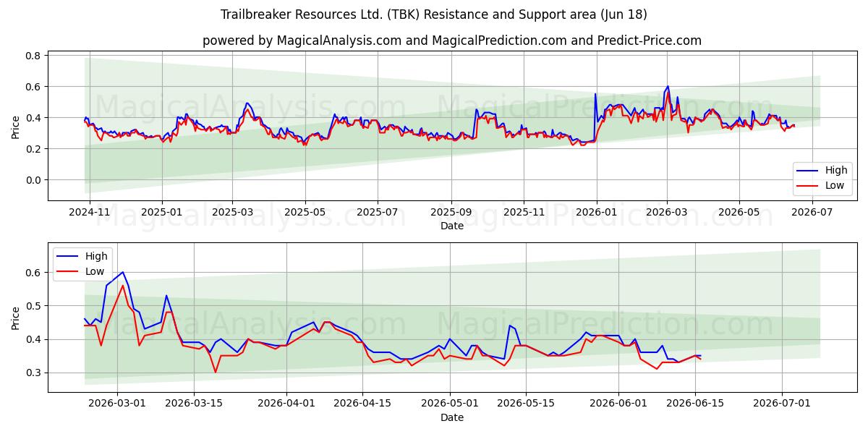This screenshot has height=434, width=868.
Task: Click the top chart '2025-01' date label
Action: [x=161, y=213]
